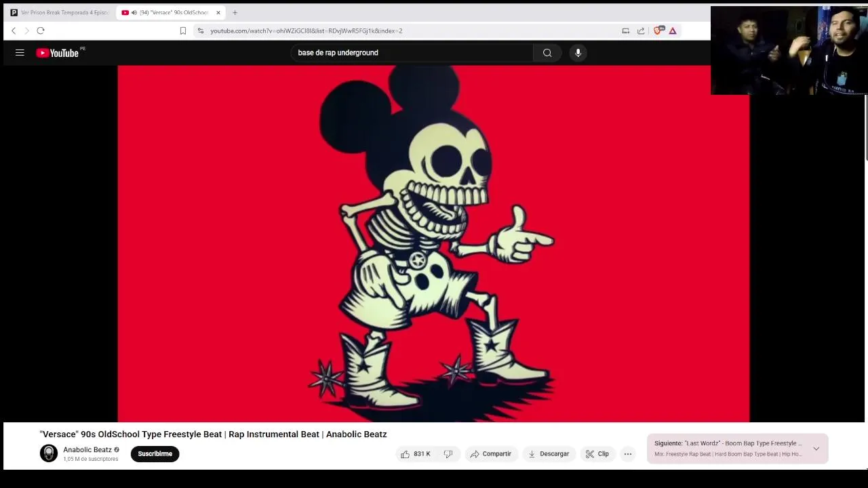Switch to Ver Prison Break tab

[60, 12]
